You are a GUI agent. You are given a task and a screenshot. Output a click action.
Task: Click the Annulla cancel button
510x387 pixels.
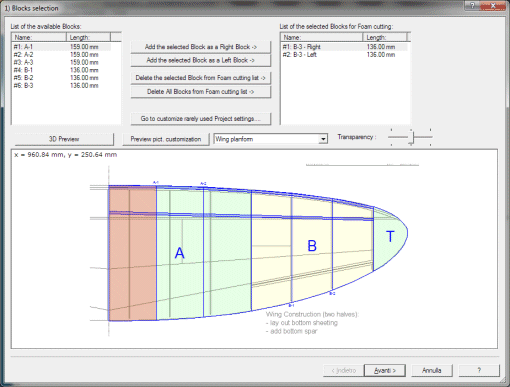[x=432, y=370]
